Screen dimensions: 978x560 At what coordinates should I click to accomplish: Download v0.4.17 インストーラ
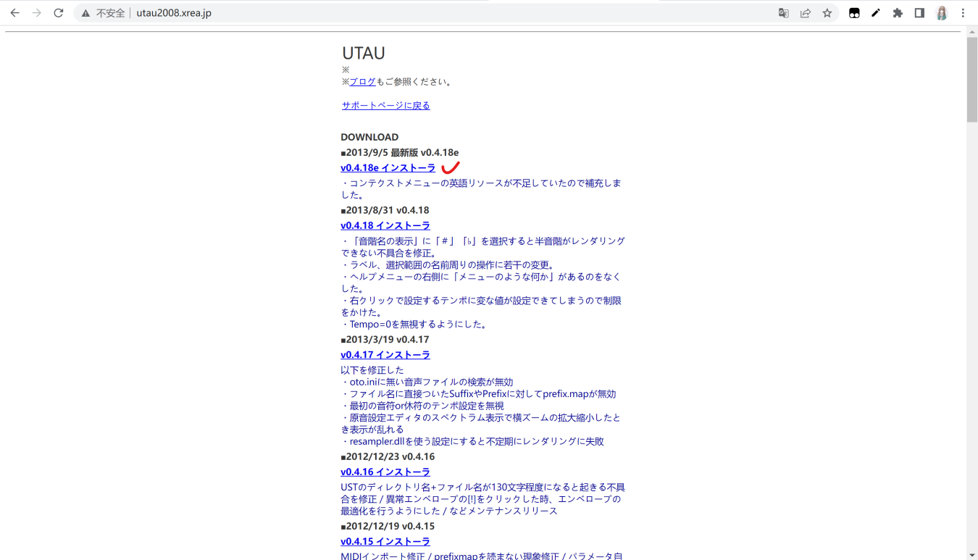(385, 355)
